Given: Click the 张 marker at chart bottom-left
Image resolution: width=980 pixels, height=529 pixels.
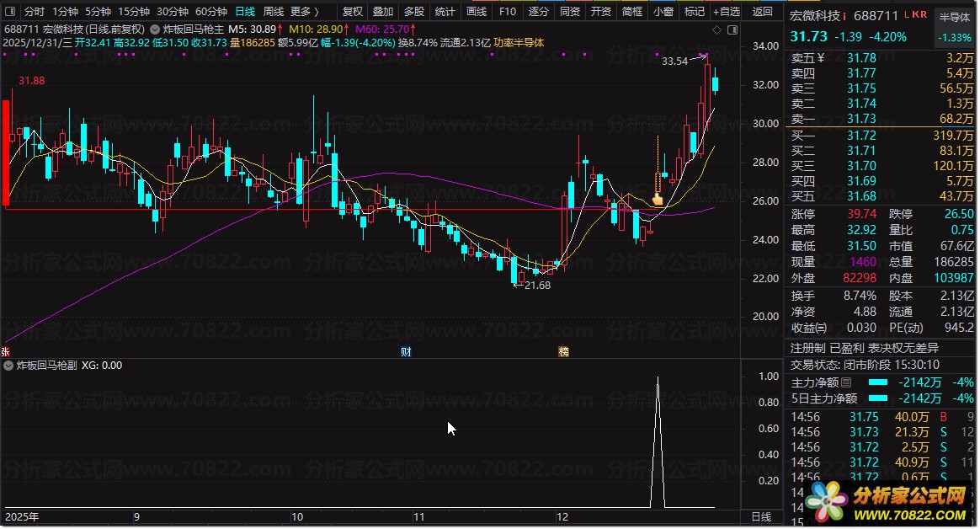Looking at the screenshot, I should coord(5,351).
